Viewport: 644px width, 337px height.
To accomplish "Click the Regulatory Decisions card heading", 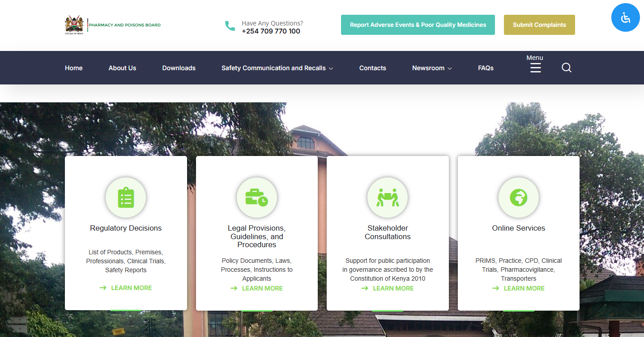I will point(126,228).
